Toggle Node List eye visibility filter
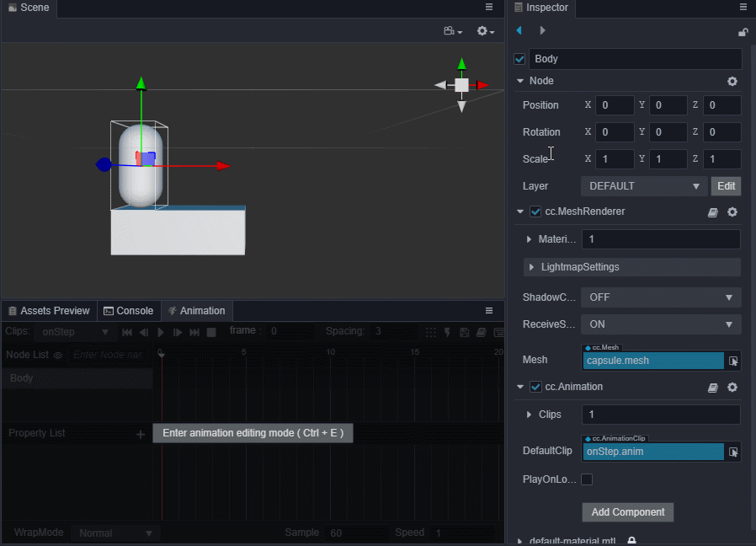This screenshot has width=756, height=546. (58, 356)
